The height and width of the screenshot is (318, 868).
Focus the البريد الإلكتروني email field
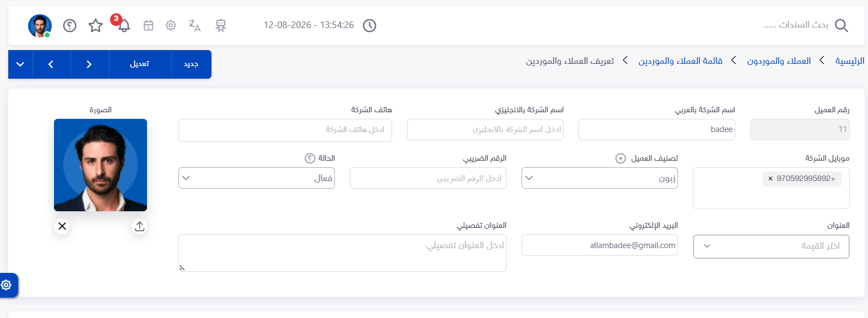pyautogui.click(x=599, y=245)
